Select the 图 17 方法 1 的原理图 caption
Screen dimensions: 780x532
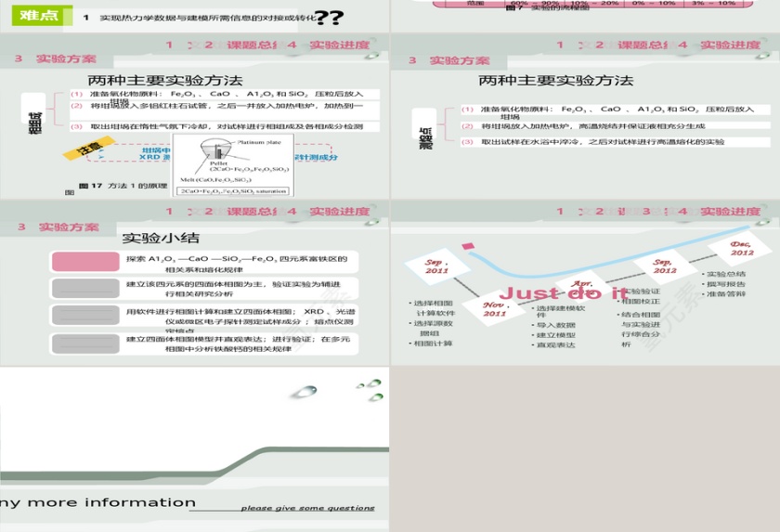(123, 186)
